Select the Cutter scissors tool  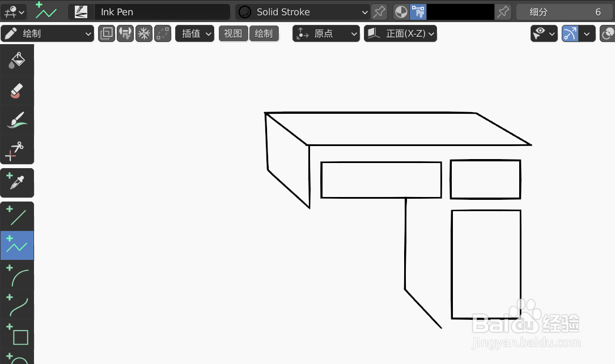(17, 150)
